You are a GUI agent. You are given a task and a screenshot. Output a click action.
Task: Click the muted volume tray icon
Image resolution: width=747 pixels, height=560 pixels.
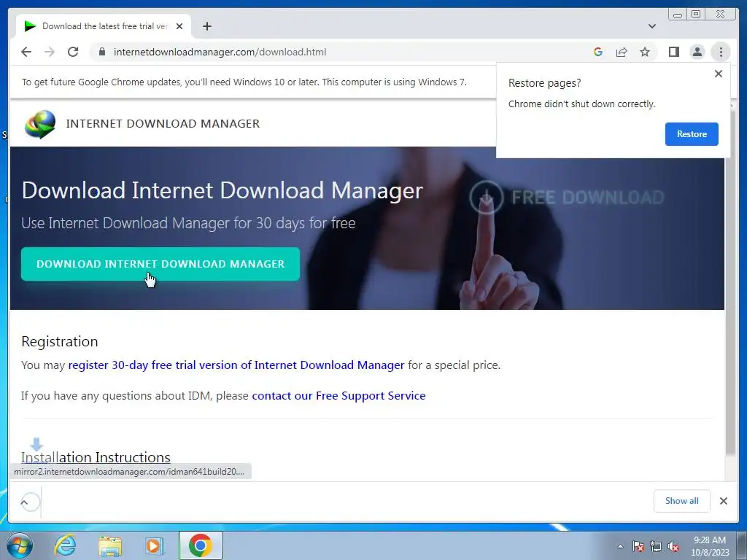(673, 547)
